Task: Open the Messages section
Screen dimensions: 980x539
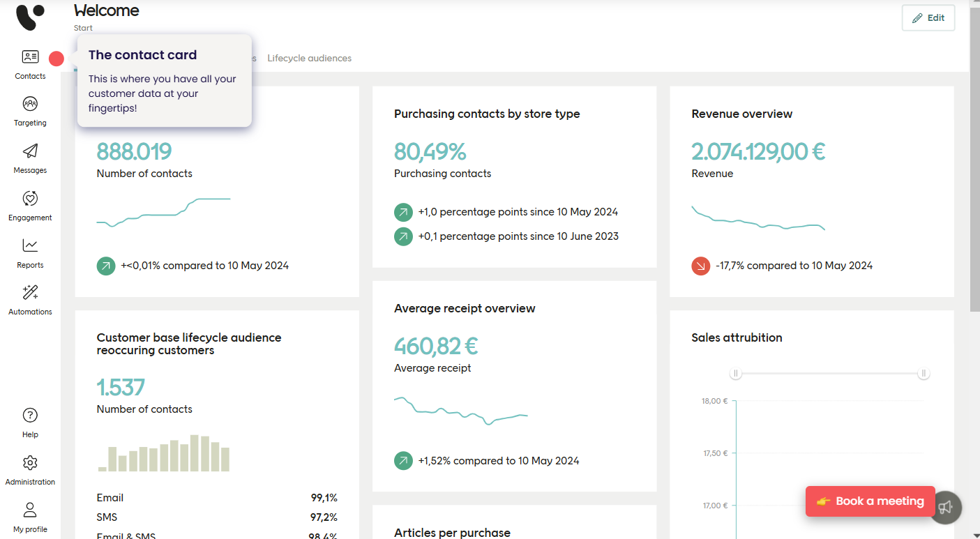Action: tap(30, 157)
